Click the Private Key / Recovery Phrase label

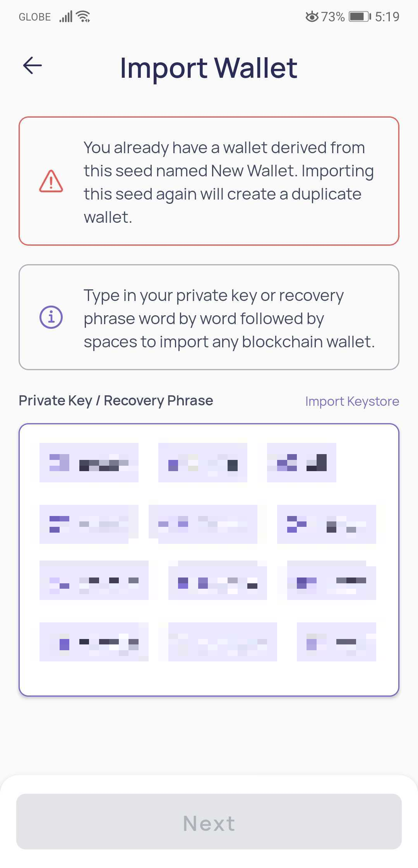(116, 401)
